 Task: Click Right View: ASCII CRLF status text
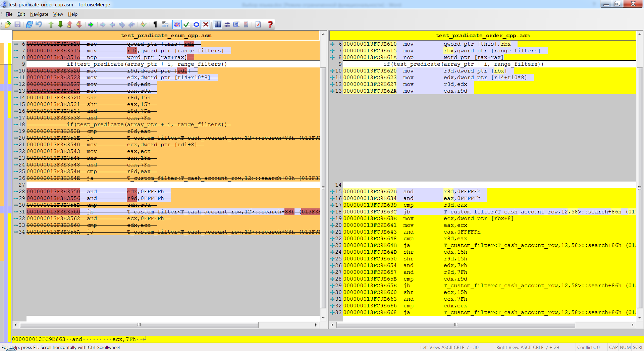(528, 347)
